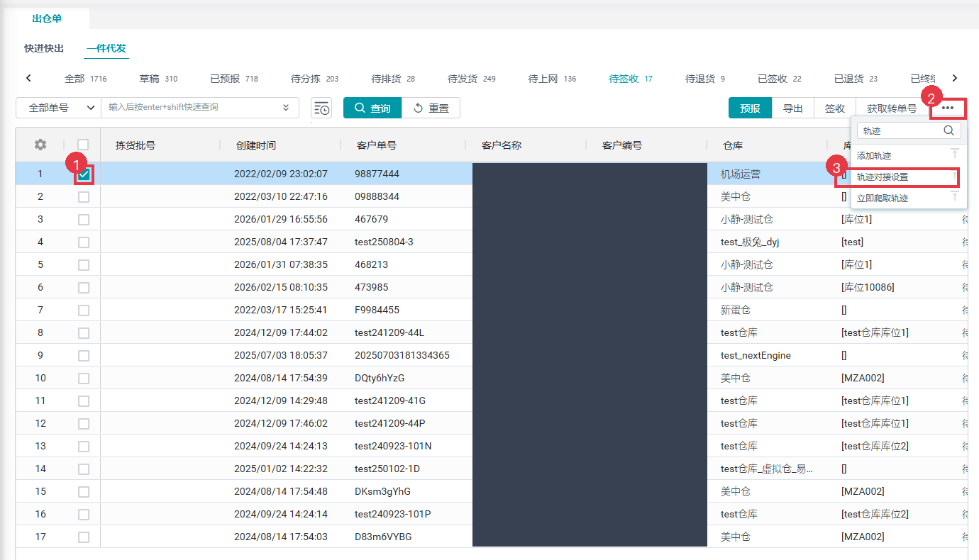Click the 查询 search button
Screen dimensions: 979x560
pyautogui.click(x=372, y=108)
